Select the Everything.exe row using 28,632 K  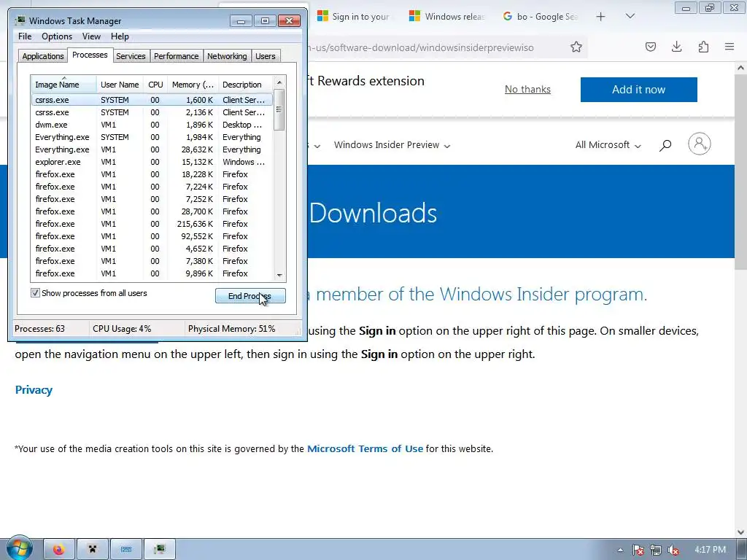pyautogui.click(x=152, y=149)
